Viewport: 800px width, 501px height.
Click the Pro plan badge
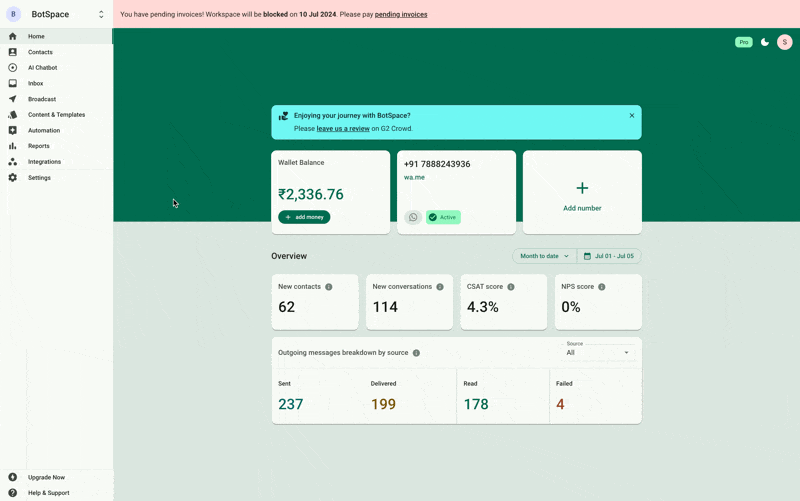click(743, 42)
